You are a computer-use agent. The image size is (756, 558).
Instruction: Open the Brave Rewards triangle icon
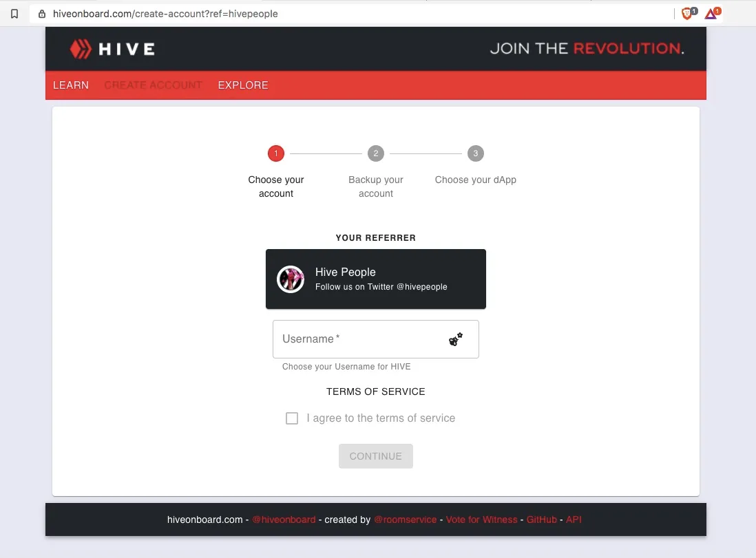(x=712, y=14)
